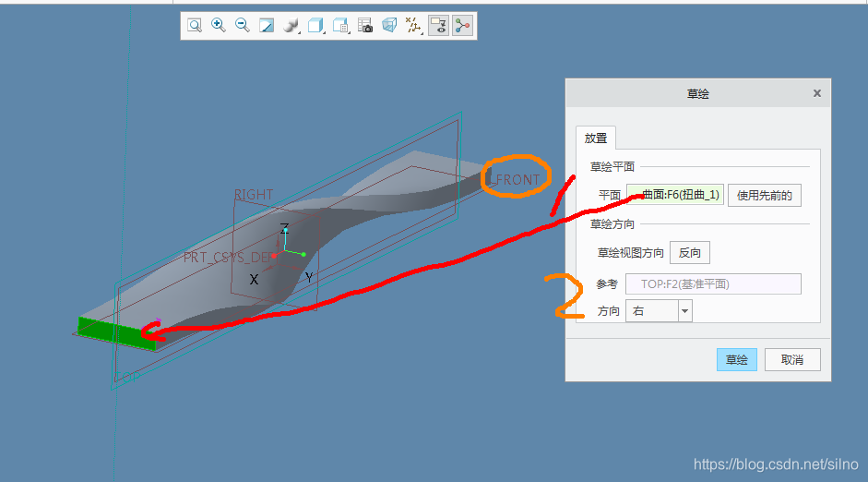Image resolution: width=868 pixels, height=482 pixels.
Task: Click the Repaint screen icon
Action: tap(267, 26)
